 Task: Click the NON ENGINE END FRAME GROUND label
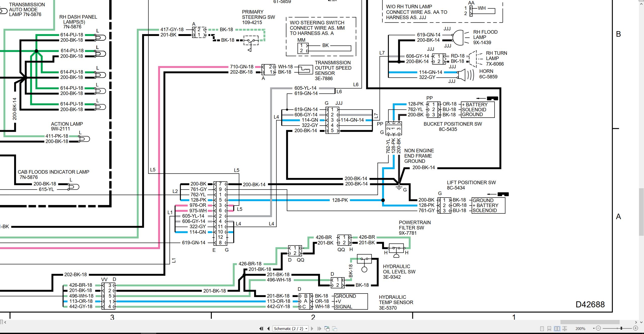[x=419, y=156]
